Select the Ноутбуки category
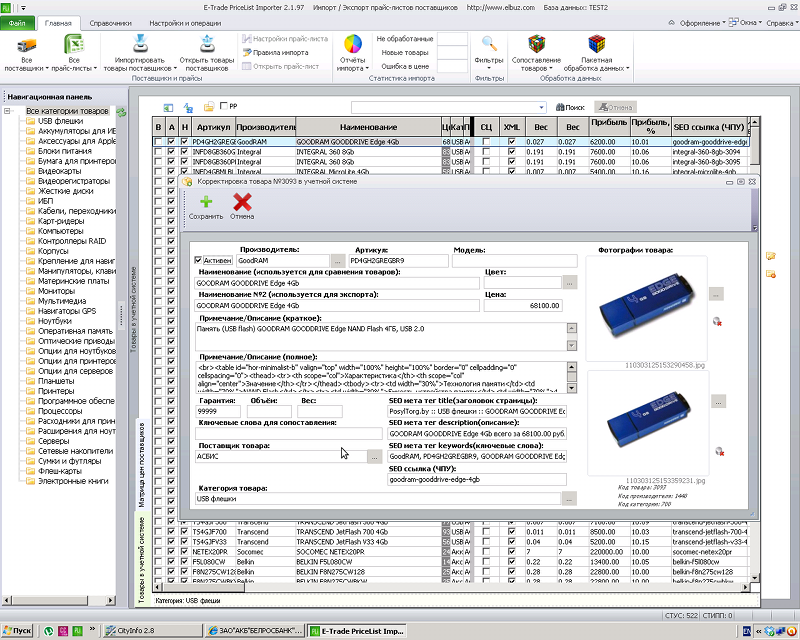800x640 pixels. point(55,321)
